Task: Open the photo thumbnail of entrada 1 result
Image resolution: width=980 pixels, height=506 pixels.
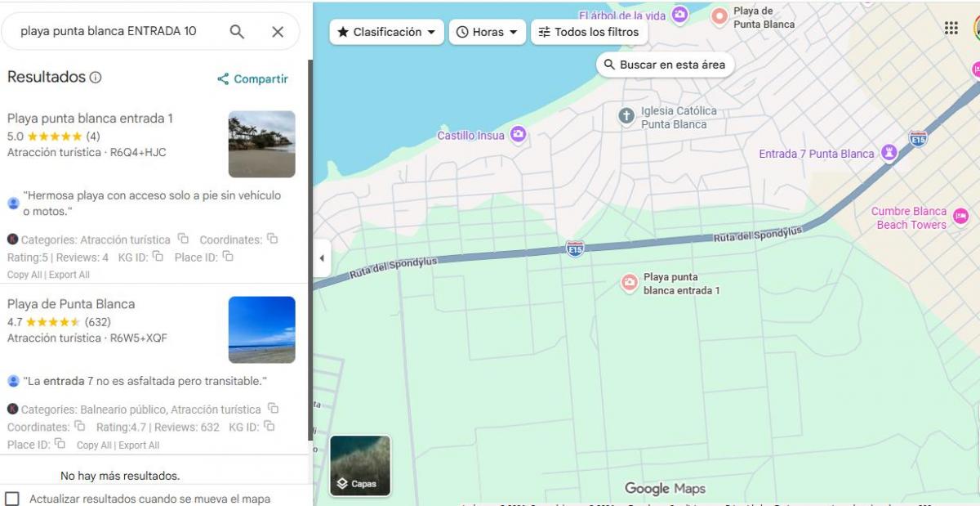Action: (262, 144)
